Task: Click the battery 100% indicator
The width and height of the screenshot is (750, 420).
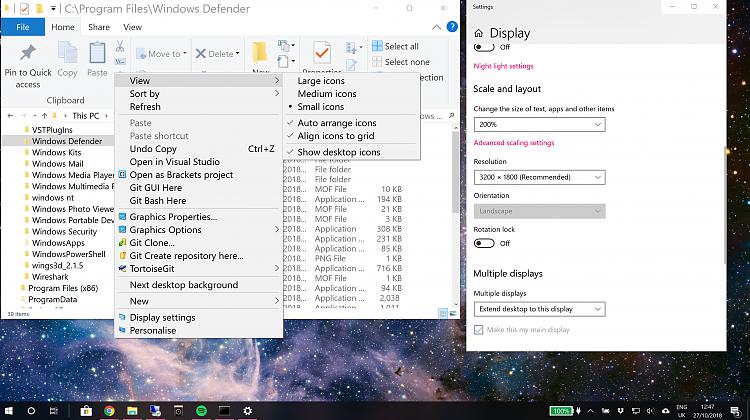Action: [x=561, y=410]
